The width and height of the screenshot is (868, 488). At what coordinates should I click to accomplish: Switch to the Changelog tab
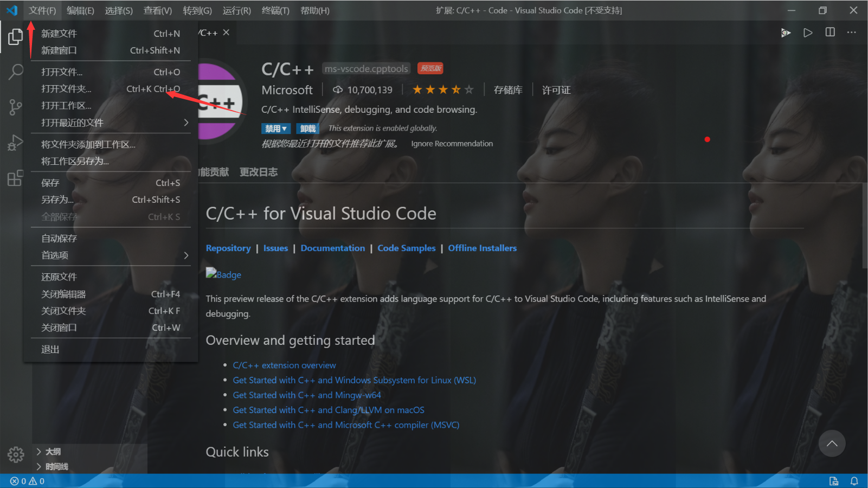259,172
